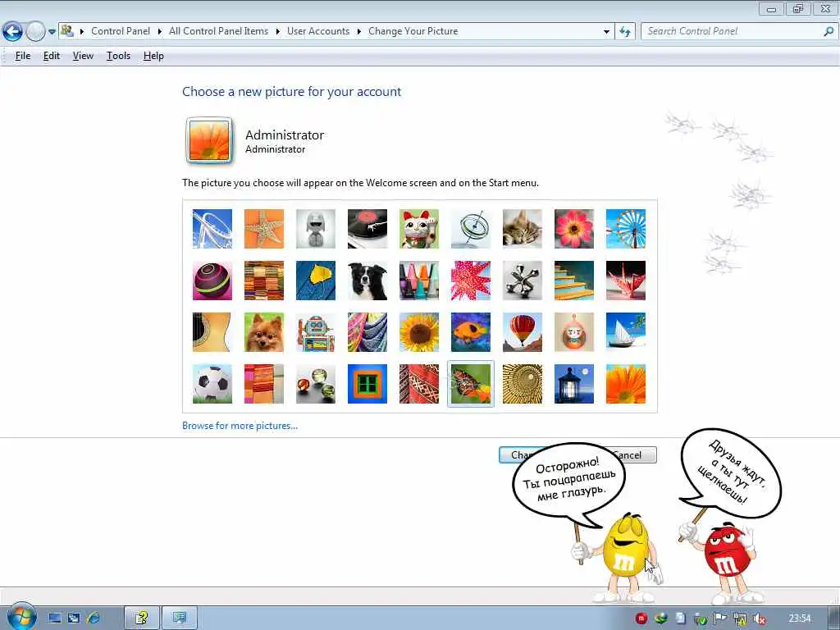Select the gyroscope picture

pyautogui.click(x=471, y=229)
